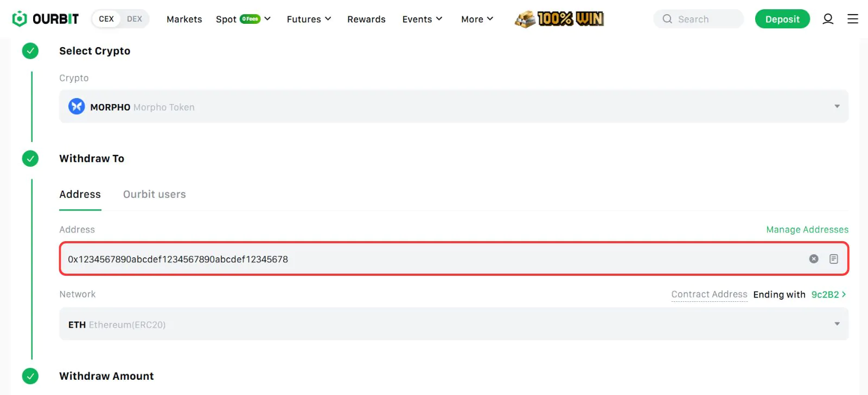The width and height of the screenshot is (868, 395).
Task: Expand the Futures menu
Action: 309,19
